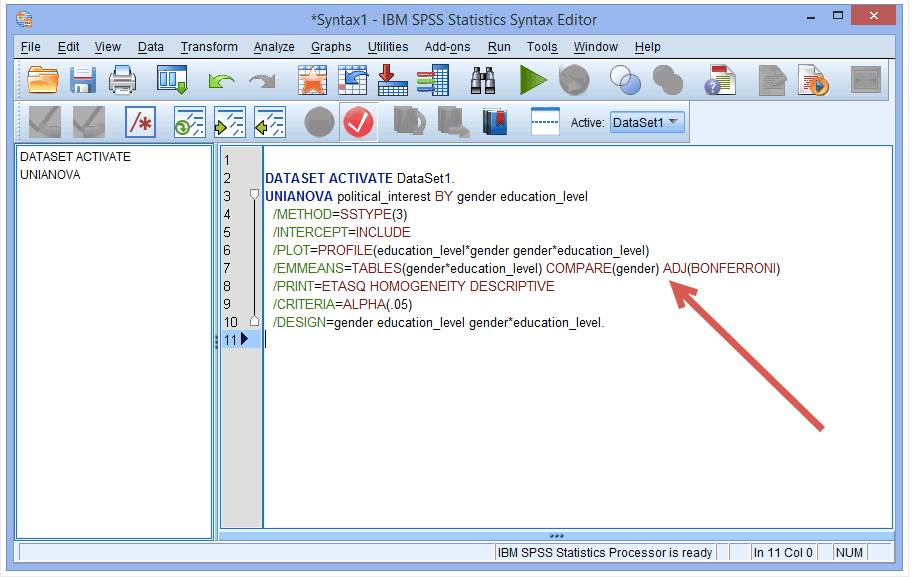Open the Tools menu

[x=542, y=47]
